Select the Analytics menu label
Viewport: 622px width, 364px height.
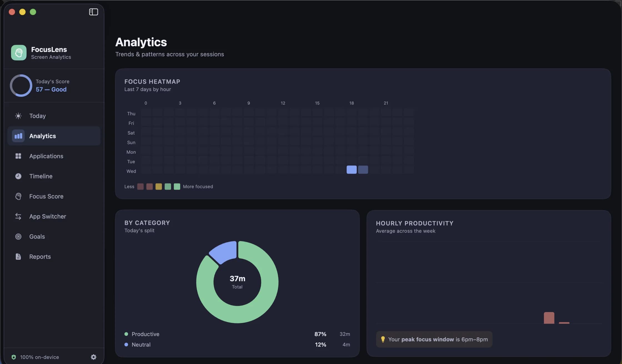42,136
